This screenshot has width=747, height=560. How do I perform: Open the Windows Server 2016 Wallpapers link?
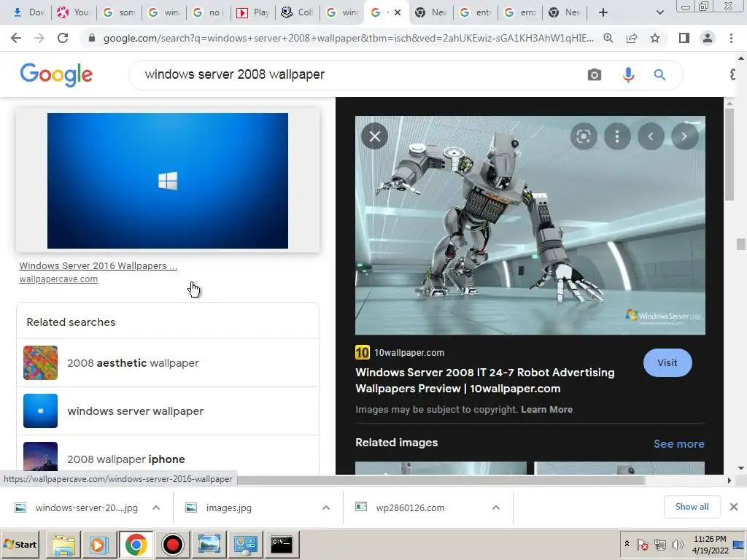point(98,265)
